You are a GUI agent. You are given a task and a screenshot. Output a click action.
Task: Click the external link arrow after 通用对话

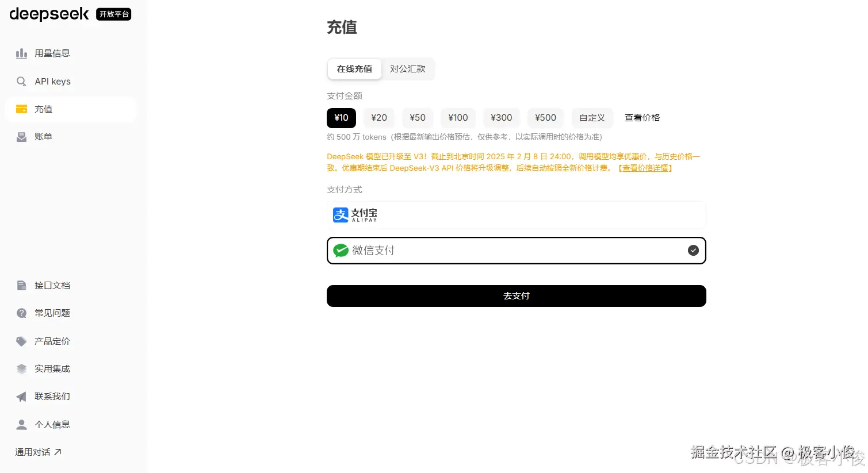click(x=58, y=452)
